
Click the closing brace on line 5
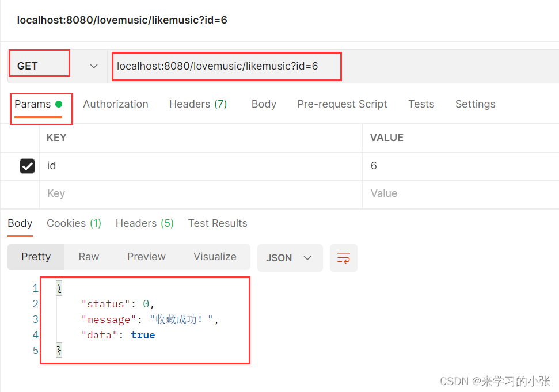point(59,351)
